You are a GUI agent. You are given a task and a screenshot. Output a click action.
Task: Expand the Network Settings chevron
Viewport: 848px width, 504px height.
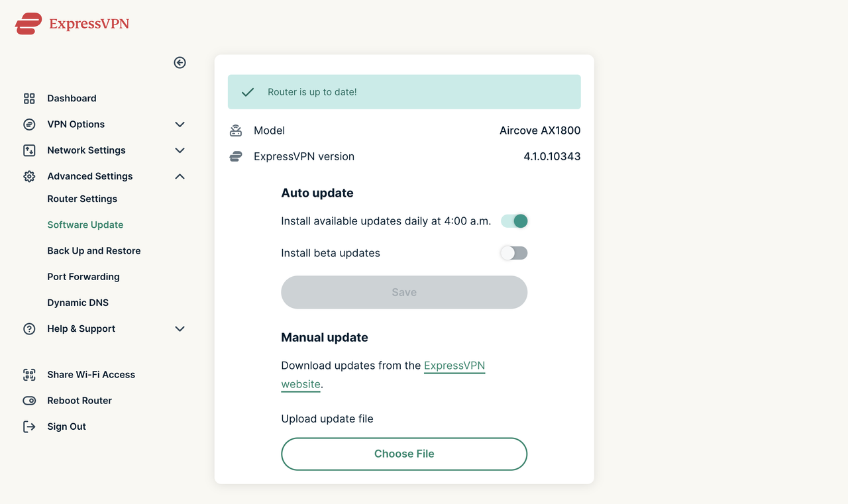tap(180, 150)
